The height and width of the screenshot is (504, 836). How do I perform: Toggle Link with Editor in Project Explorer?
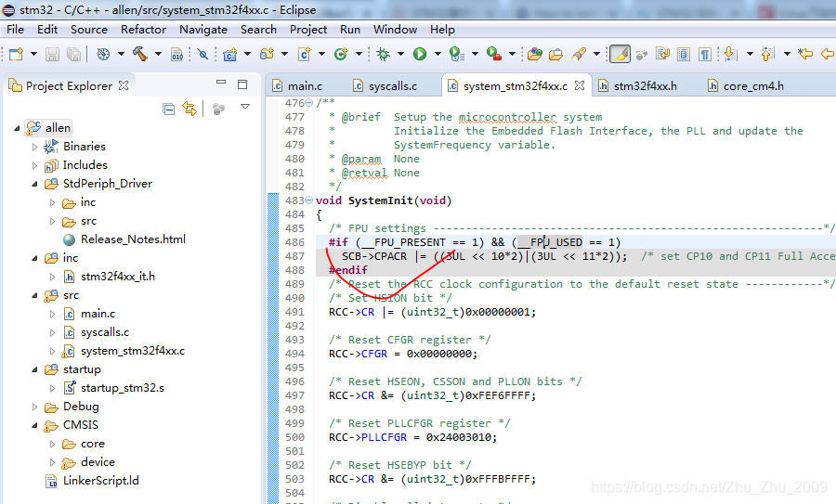189,109
